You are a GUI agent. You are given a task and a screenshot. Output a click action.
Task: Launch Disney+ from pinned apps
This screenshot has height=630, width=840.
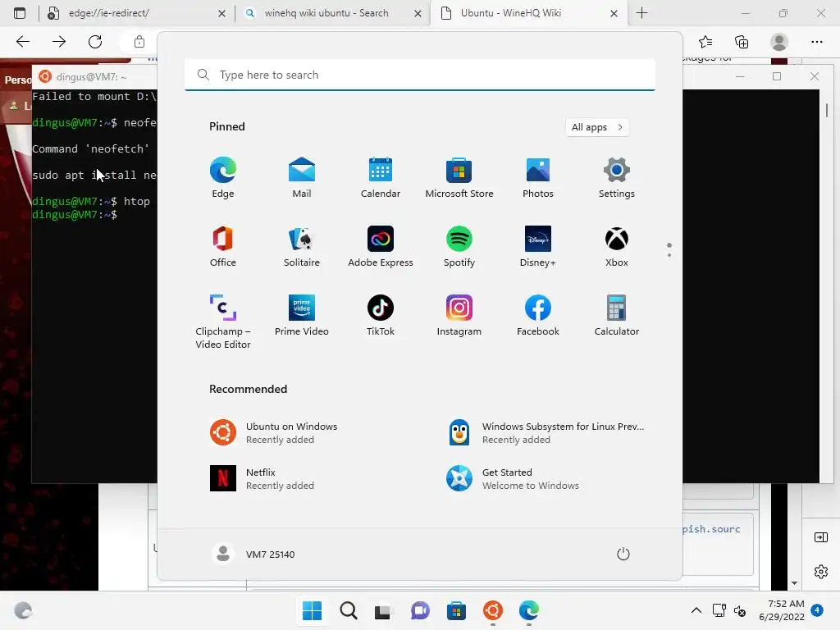pos(538,246)
